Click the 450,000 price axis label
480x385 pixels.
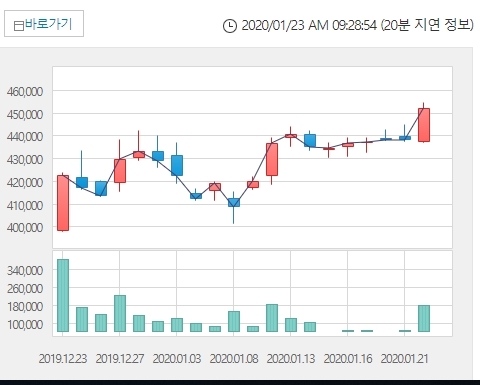click(25, 114)
